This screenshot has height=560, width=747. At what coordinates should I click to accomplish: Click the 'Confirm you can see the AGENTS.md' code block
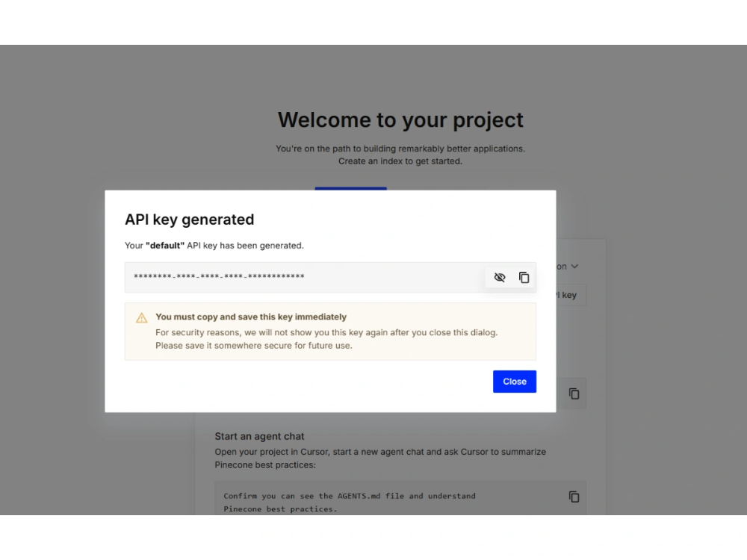[x=400, y=499]
